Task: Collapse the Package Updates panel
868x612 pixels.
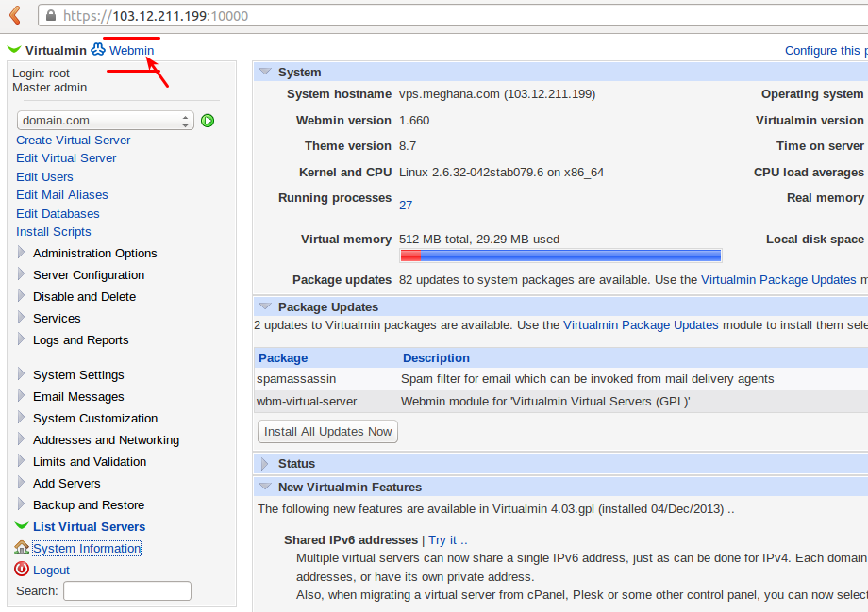Action: (x=265, y=306)
